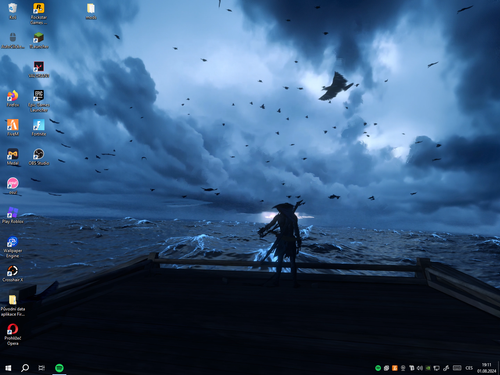Select the Wallpaper Engine shortcut
Screen dimensions: 500x375
pos(13,247)
